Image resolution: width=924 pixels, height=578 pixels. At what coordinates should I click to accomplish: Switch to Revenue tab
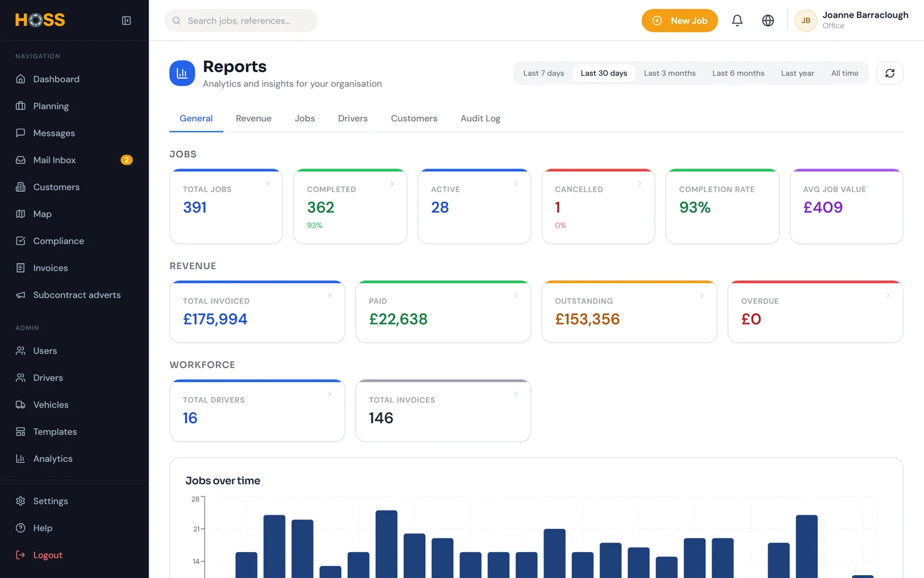(254, 118)
